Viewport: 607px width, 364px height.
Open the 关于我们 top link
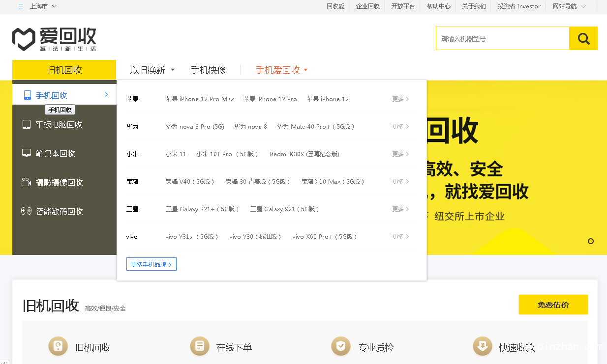tap(474, 6)
